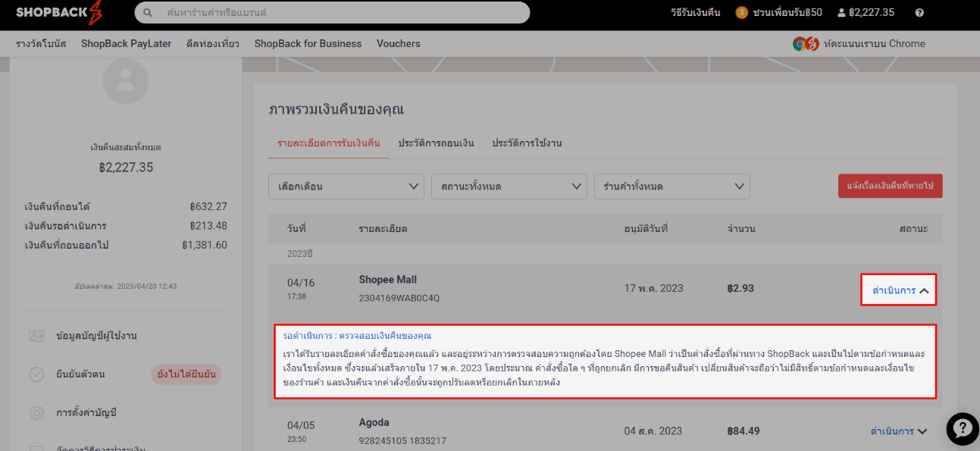The height and width of the screenshot is (451, 980).
Task: Click the ID card icon for ข้อมูลบัญชีผู้ใช้งาน
Action: [x=36, y=336]
